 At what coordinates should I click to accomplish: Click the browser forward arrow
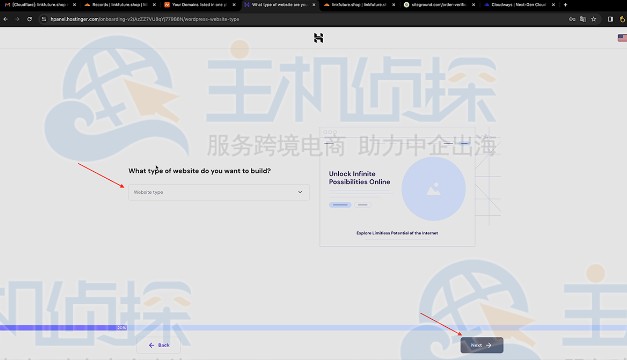click(x=17, y=19)
